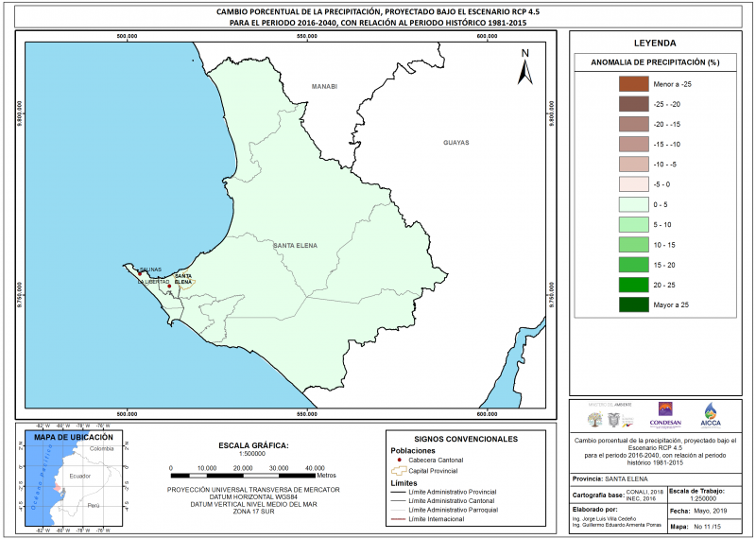
Task: Click 'PROYECCIÓN UNIVERSAL TRANSVERSA DE MERCATOR' text
Action: pos(253,490)
